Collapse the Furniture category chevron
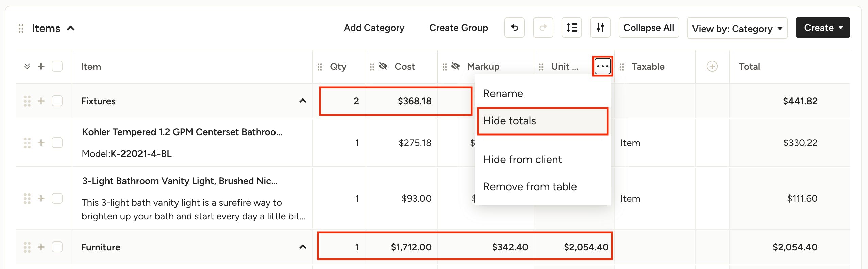 pos(302,247)
